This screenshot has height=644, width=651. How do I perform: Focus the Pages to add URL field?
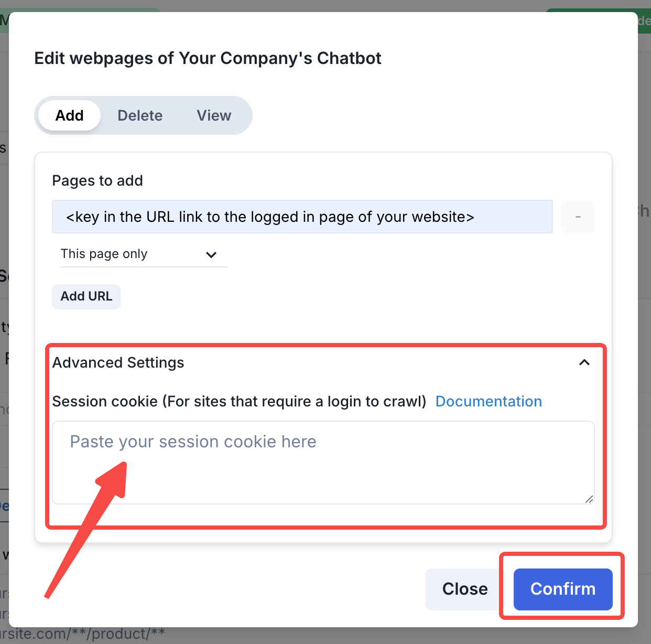[x=302, y=217]
